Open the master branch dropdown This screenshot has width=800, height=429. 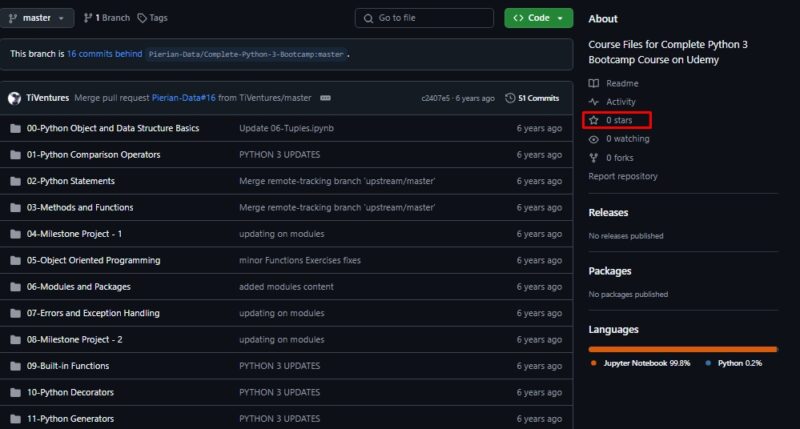[x=37, y=18]
